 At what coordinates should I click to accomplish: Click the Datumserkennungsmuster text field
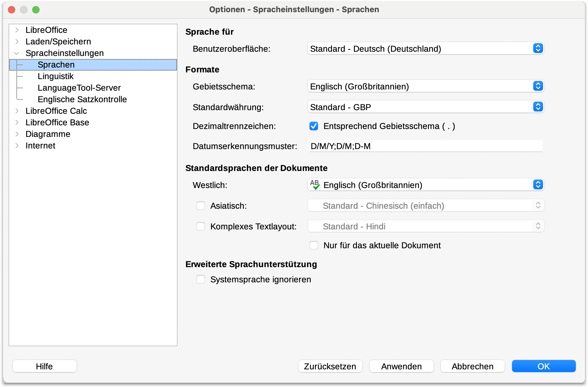tap(426, 146)
